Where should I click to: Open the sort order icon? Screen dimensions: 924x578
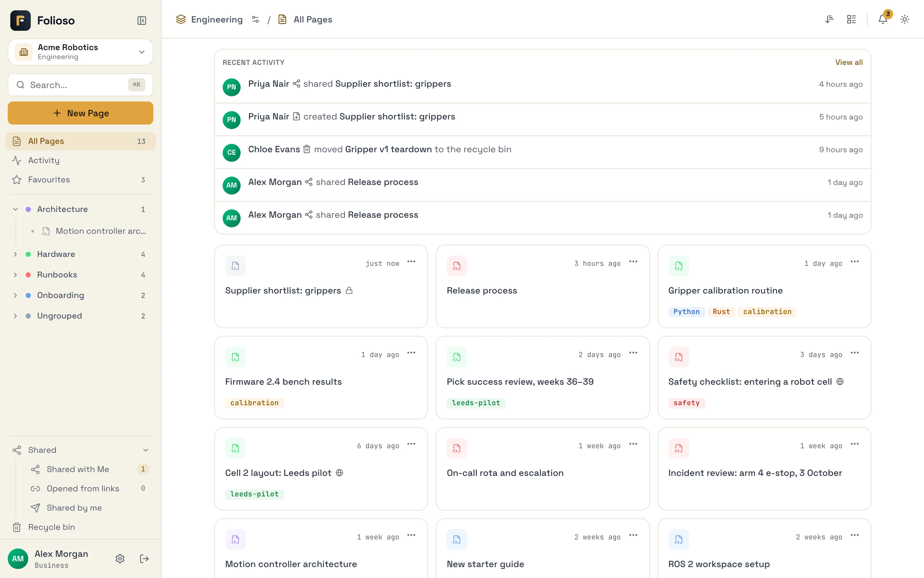pos(829,19)
